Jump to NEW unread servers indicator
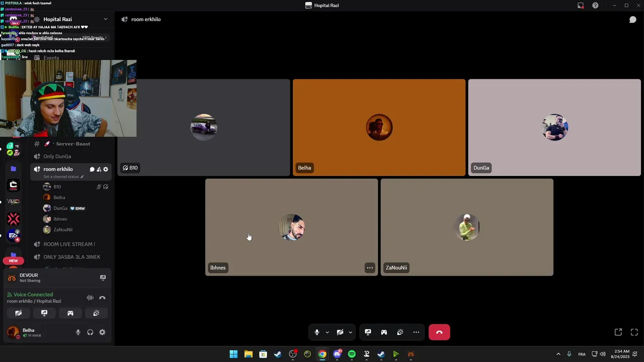Viewport: 644px width, 362px height. [x=14, y=261]
